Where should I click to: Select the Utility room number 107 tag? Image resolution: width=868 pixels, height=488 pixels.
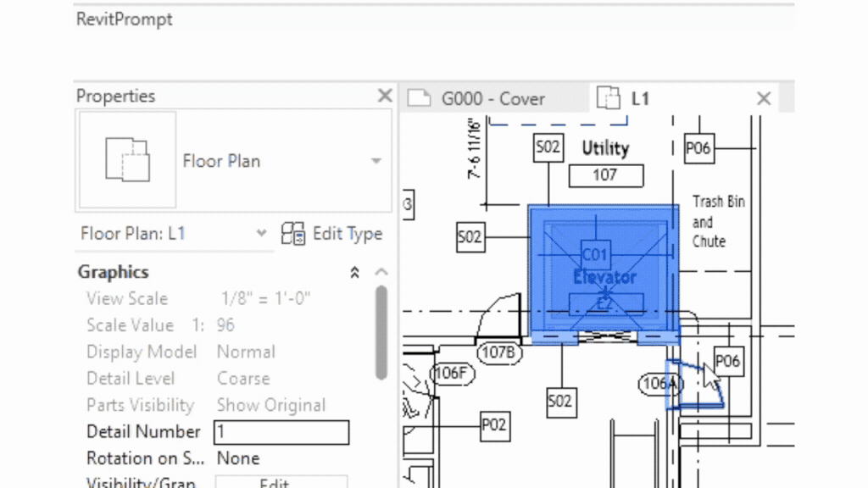pos(605,175)
